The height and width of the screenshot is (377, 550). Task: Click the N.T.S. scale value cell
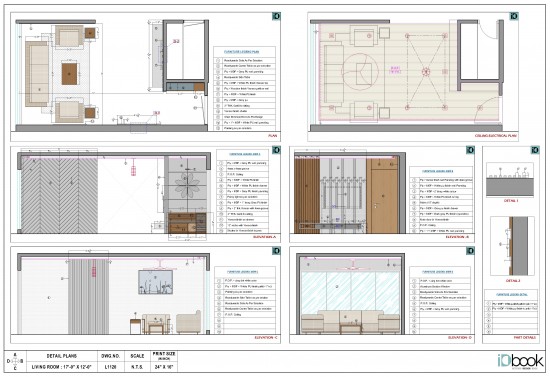[x=137, y=367]
